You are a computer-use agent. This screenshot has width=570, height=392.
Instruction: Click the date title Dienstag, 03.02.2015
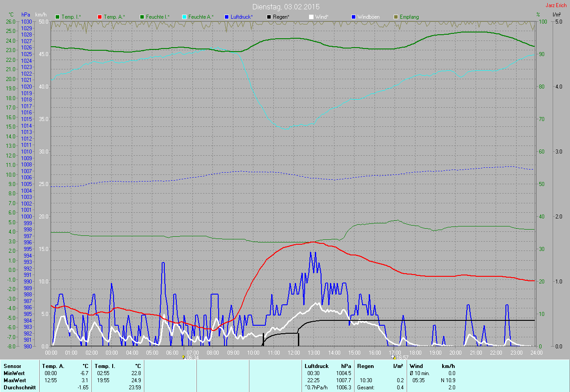pyautogui.click(x=285, y=7)
